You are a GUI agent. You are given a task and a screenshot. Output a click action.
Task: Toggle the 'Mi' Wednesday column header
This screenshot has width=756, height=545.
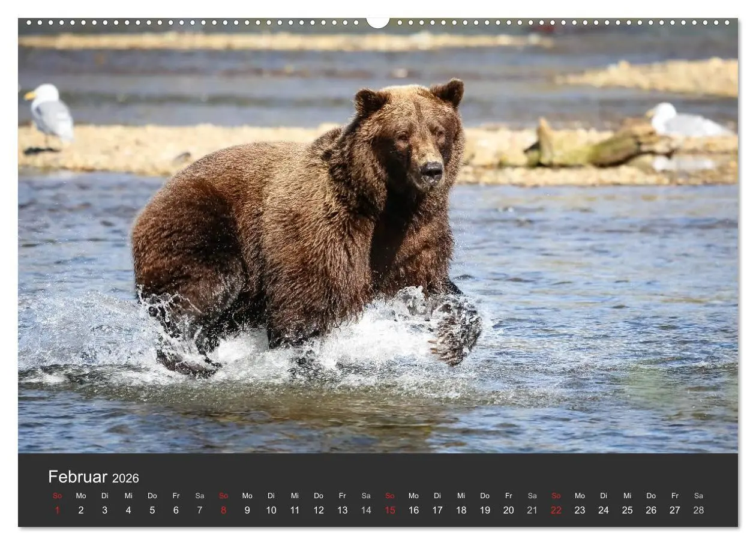(x=128, y=496)
